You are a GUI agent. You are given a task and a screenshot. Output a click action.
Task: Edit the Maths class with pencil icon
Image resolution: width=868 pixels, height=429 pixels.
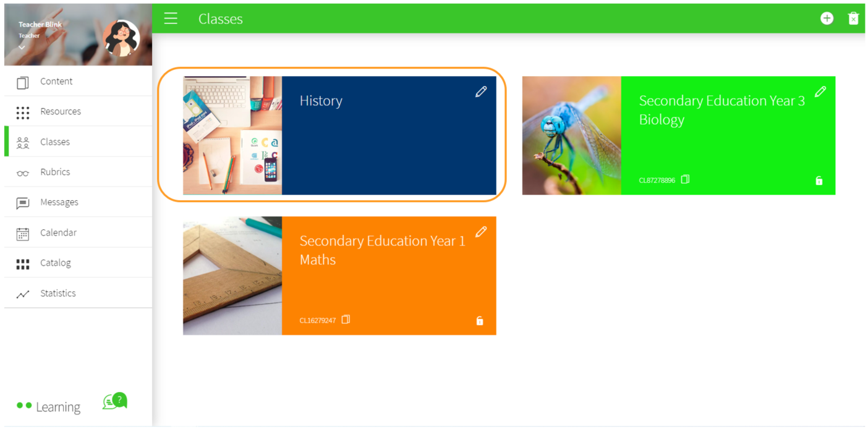pos(481,232)
